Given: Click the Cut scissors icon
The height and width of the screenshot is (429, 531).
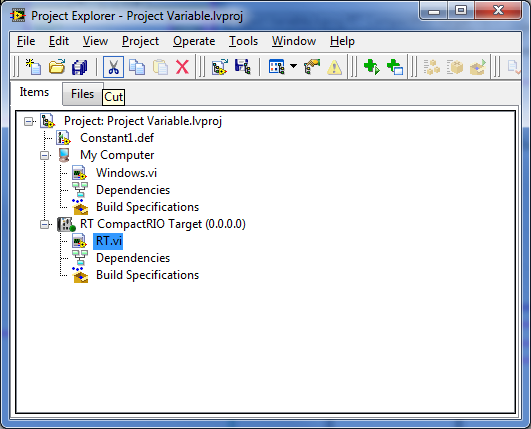Looking at the screenshot, I should coord(113,67).
